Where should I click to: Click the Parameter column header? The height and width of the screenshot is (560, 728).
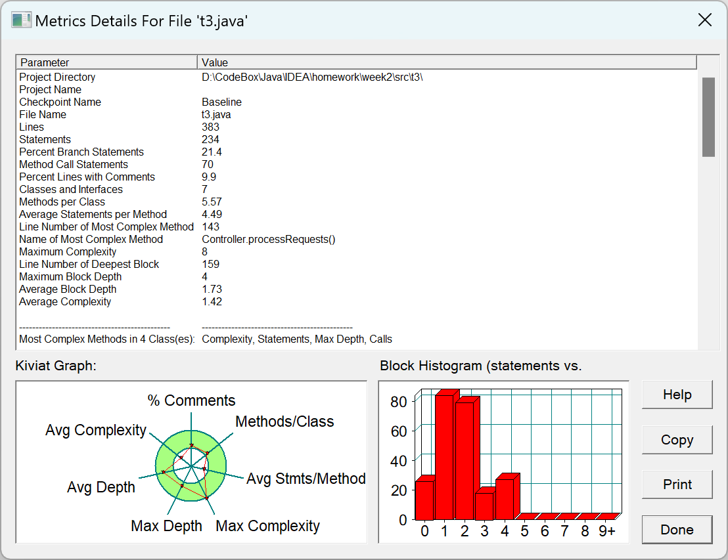107,62
